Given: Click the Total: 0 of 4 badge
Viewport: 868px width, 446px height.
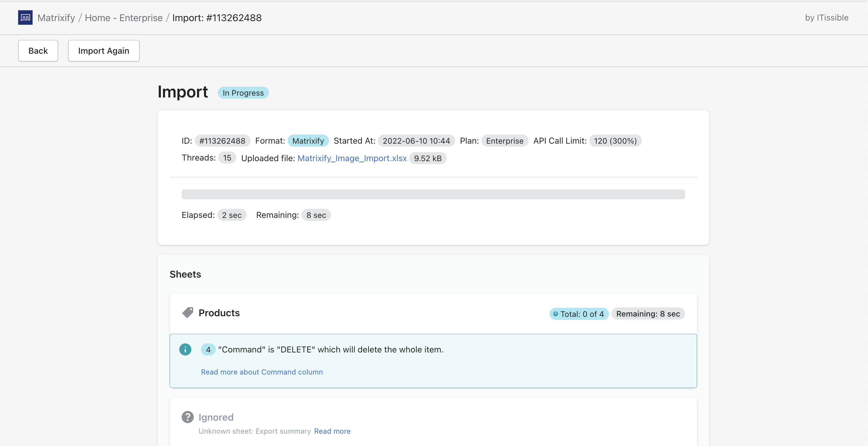Looking at the screenshot, I should [x=579, y=314].
